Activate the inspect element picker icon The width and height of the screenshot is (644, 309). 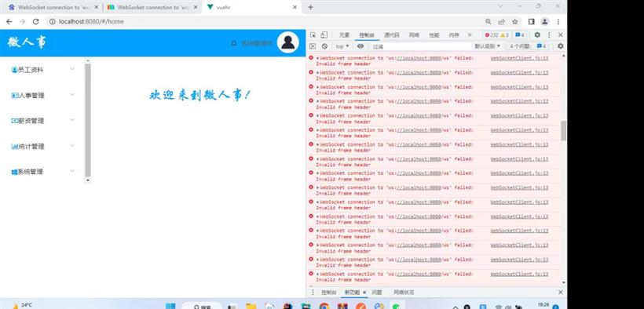313,35
